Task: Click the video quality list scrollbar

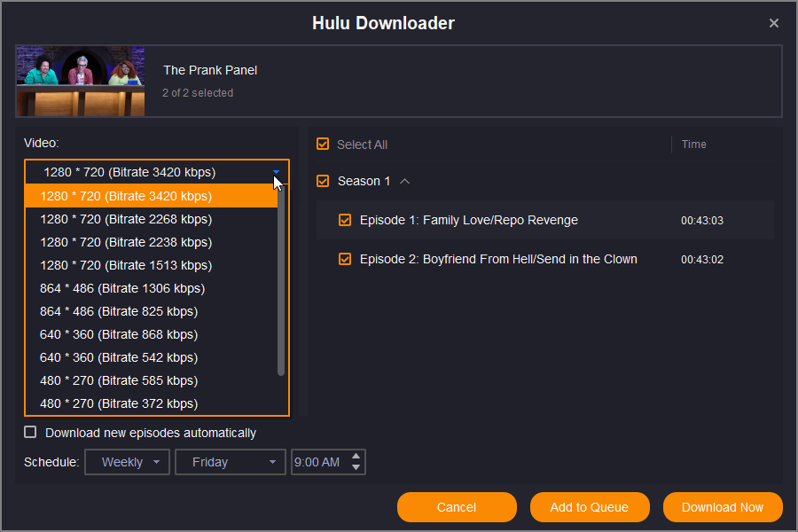Action: 281,280
